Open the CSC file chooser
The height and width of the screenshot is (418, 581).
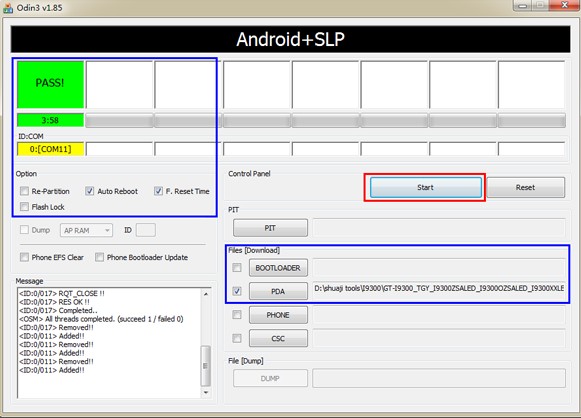click(278, 338)
